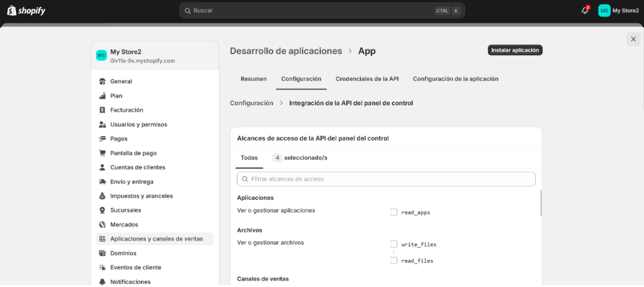Click the Instalar aplicación button

click(x=515, y=50)
